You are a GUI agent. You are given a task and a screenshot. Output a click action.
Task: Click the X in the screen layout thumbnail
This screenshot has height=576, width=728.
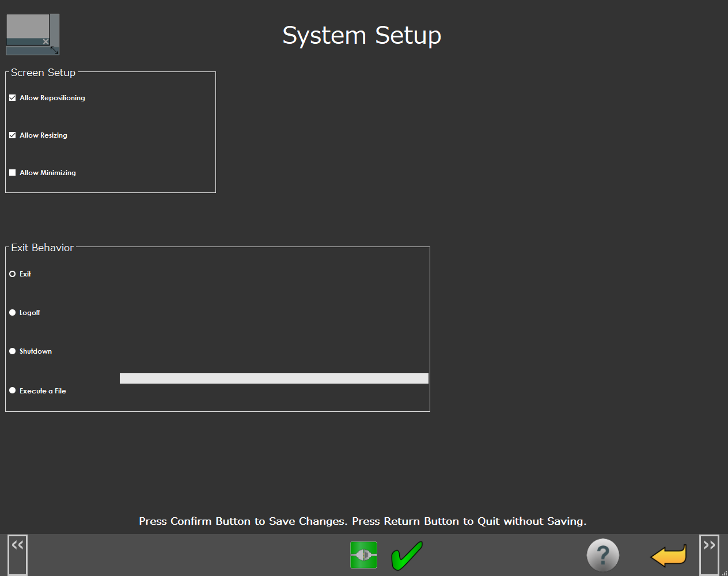tap(46, 41)
